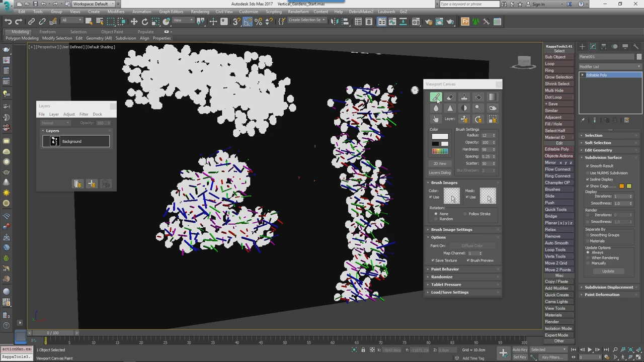644x362 pixels.
Task: Click the white foreground color swatch
Action: (x=439, y=135)
